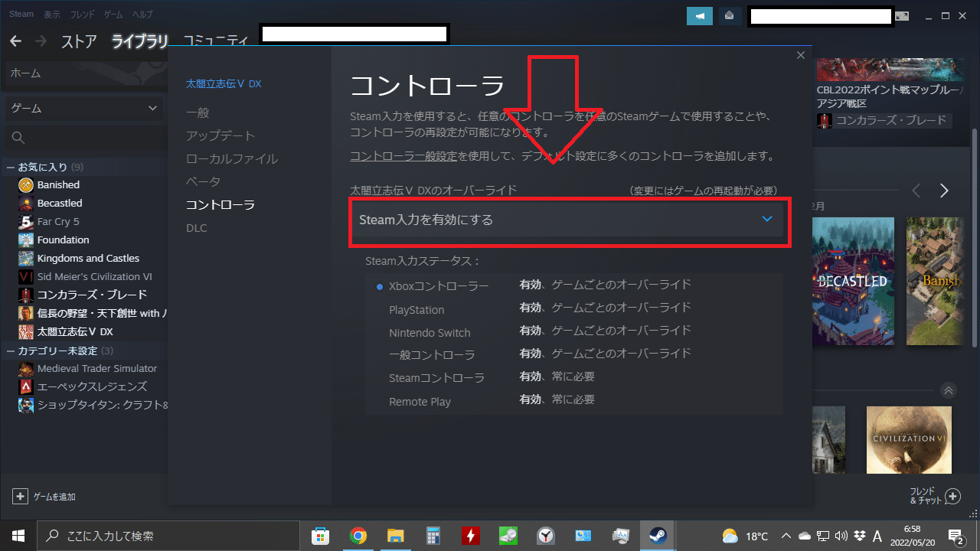Open Civilization VI game thumbnail
Viewport: 980px width, 551px height.
coord(909,439)
